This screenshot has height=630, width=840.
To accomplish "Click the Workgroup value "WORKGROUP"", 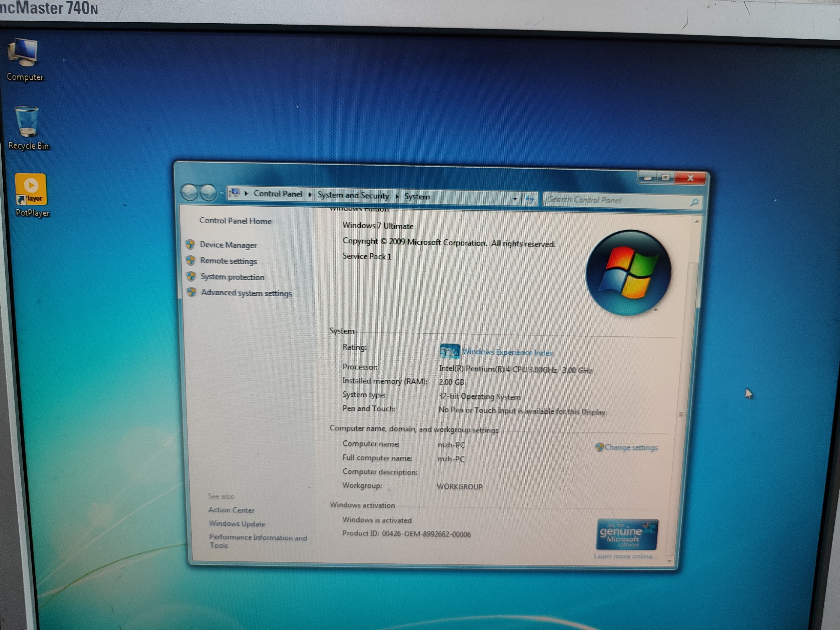I will [459, 487].
